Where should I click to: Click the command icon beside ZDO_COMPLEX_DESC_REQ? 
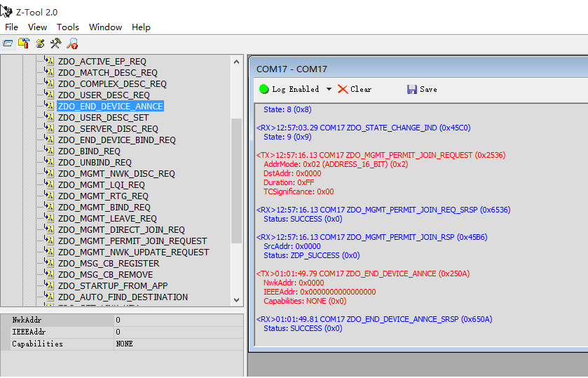point(49,83)
